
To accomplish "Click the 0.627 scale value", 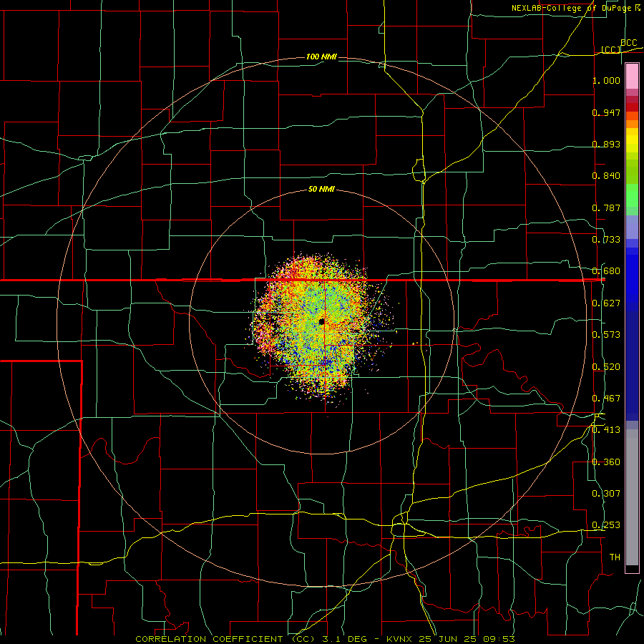I will (x=606, y=303).
